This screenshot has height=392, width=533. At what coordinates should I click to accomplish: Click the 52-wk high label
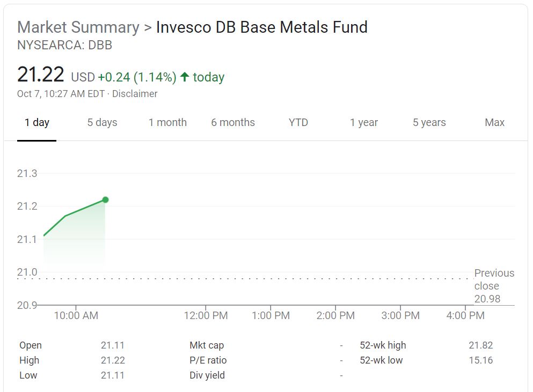(383, 345)
